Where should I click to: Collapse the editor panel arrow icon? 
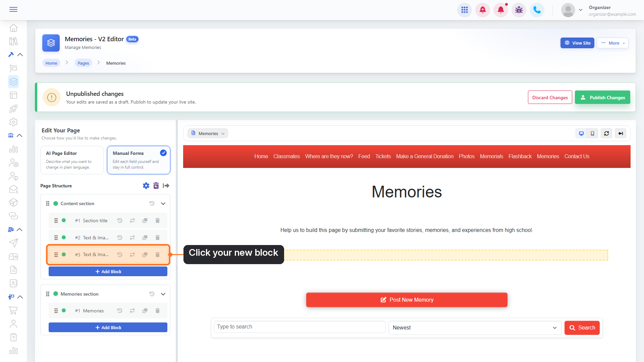click(x=166, y=186)
